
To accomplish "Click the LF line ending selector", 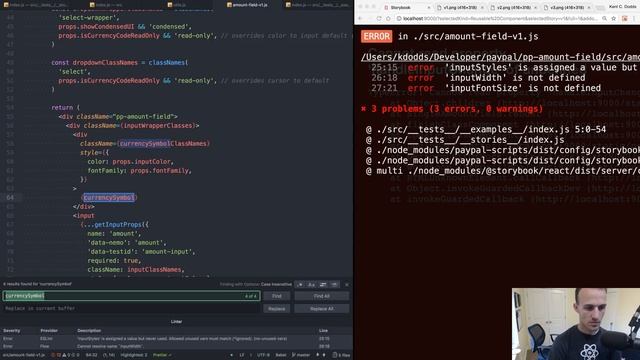I will (x=242, y=355).
